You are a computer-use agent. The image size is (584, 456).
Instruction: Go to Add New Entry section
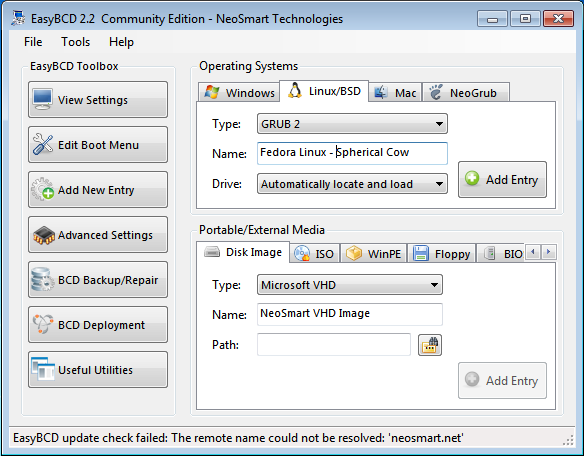point(98,190)
